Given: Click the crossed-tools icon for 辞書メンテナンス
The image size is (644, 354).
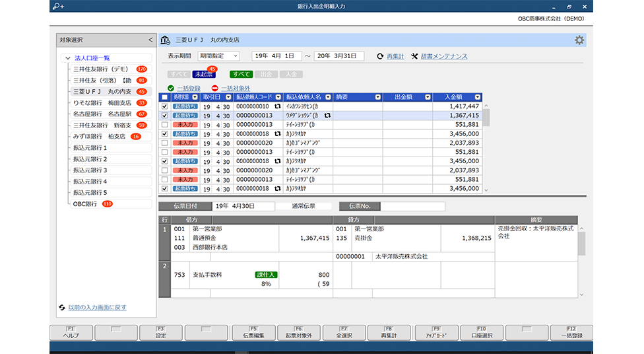Looking at the screenshot, I should coord(414,56).
